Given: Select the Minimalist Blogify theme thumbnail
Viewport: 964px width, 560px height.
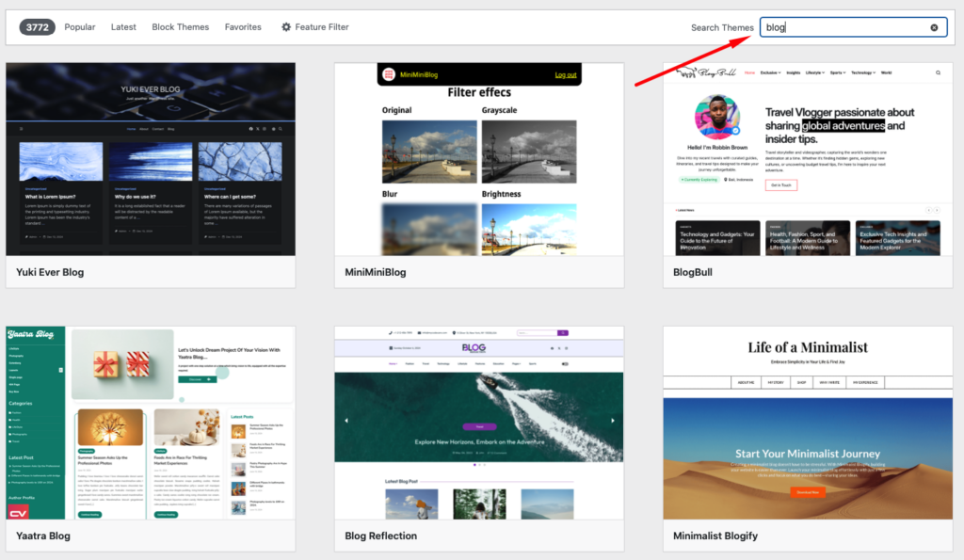Looking at the screenshot, I should click(x=808, y=423).
